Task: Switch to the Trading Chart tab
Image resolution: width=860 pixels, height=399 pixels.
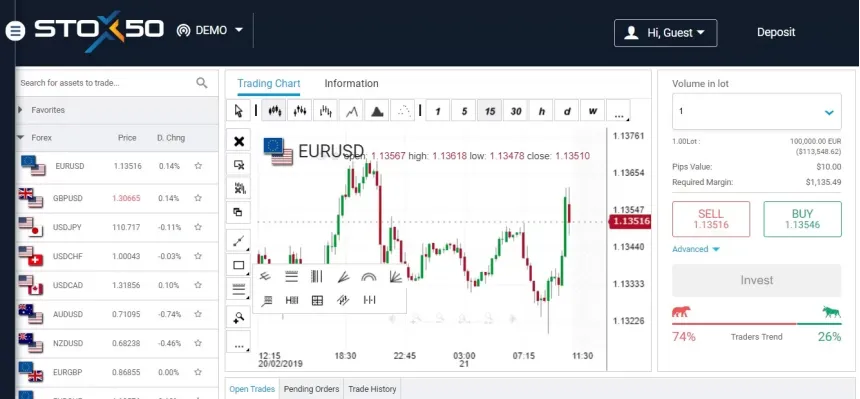Action: (269, 83)
